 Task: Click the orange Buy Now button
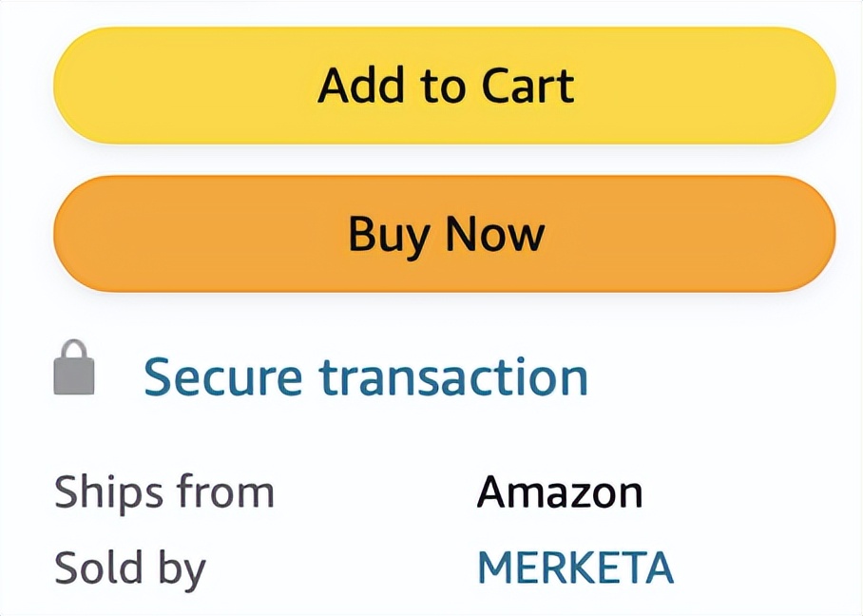(x=444, y=234)
